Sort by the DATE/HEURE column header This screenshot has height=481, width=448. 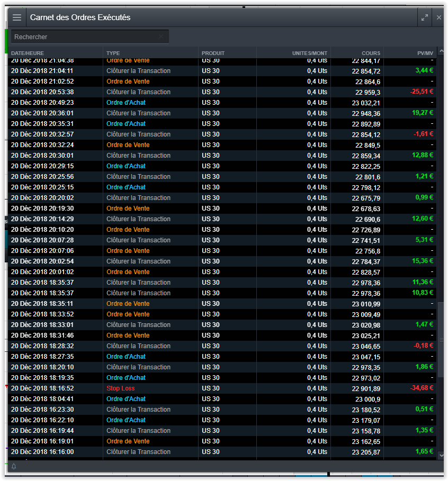28,53
